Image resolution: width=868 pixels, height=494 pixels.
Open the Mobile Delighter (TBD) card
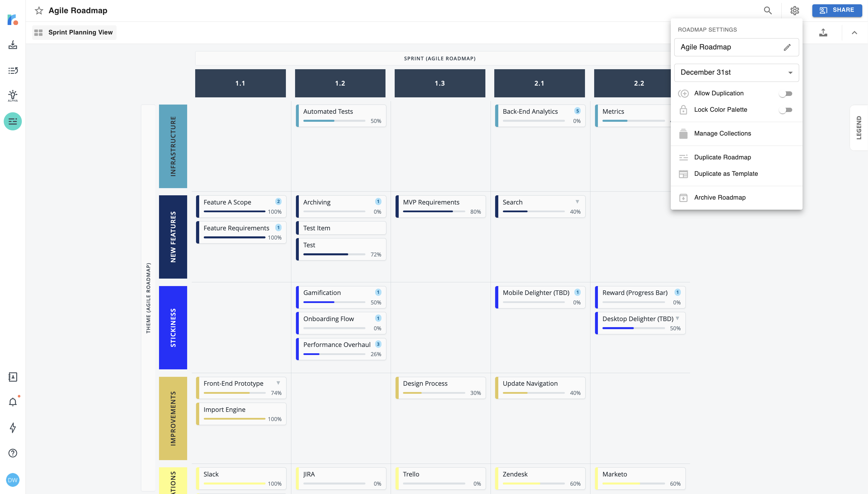540,297
